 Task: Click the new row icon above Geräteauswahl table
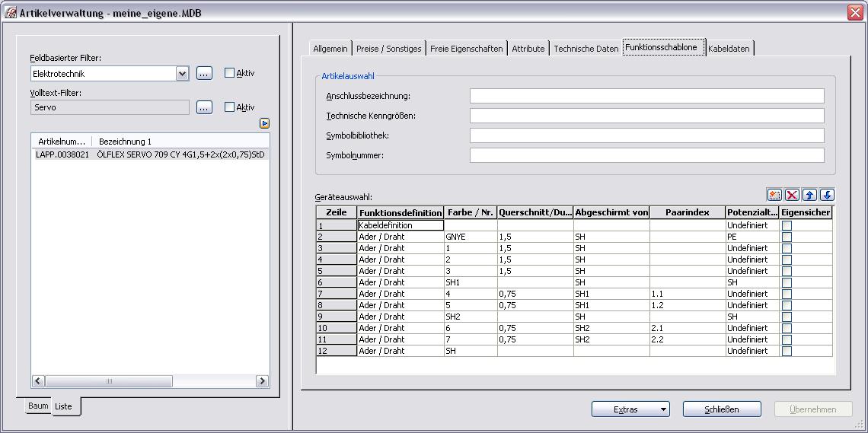point(774,195)
